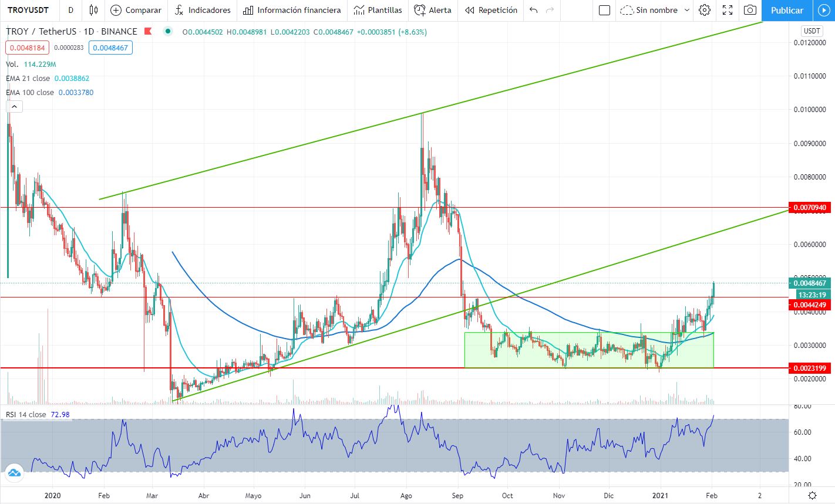Collapse the indicator legend chevron
Screen dimensions: 835x504
pyautogui.click(x=15, y=106)
